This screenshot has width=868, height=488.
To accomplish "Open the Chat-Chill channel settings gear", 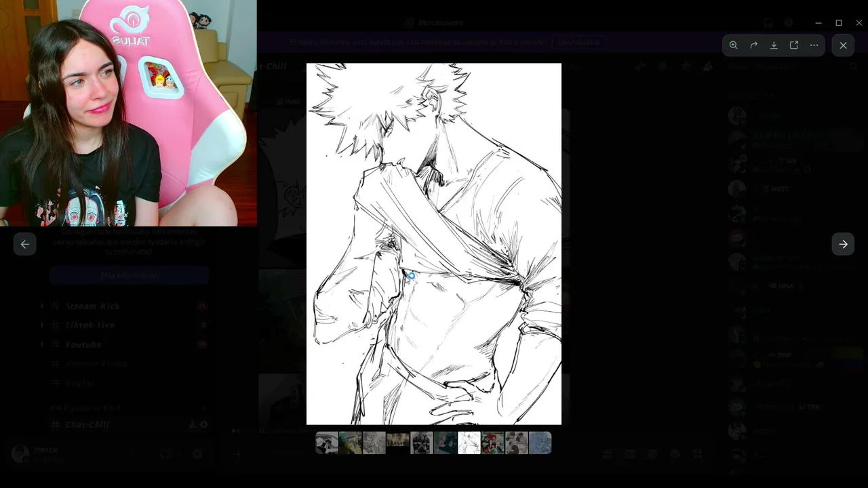I will pos(203,424).
